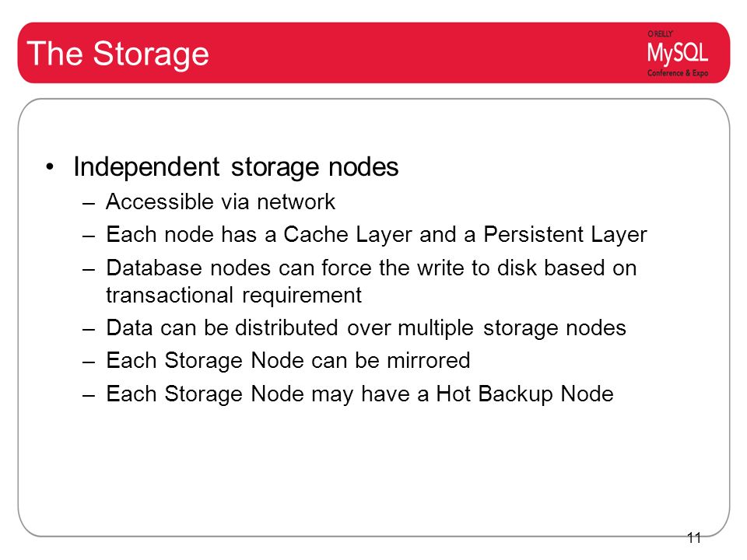Select 'Data can be distributed' bullet line
The image size is (747, 560).
coord(366,328)
